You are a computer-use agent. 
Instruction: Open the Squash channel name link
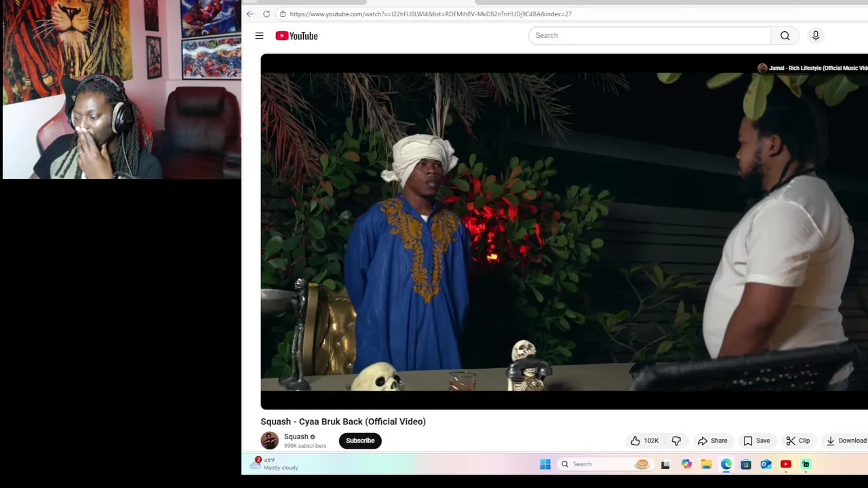click(x=296, y=436)
